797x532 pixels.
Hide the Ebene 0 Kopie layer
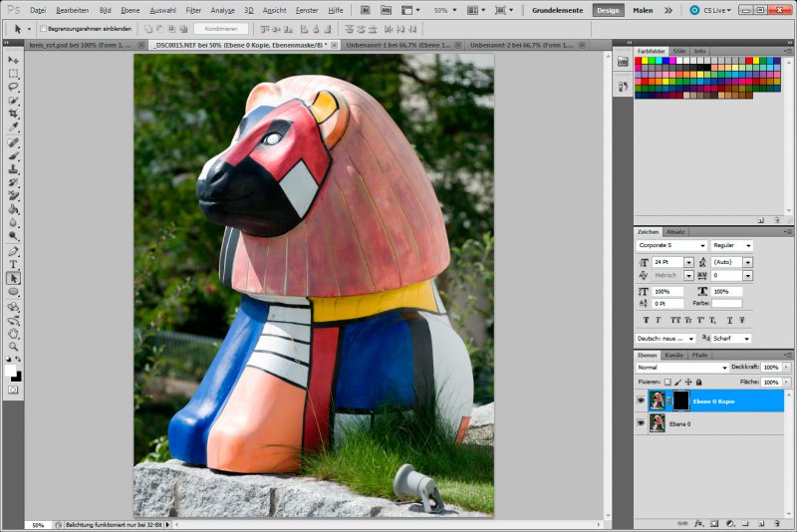click(x=641, y=400)
